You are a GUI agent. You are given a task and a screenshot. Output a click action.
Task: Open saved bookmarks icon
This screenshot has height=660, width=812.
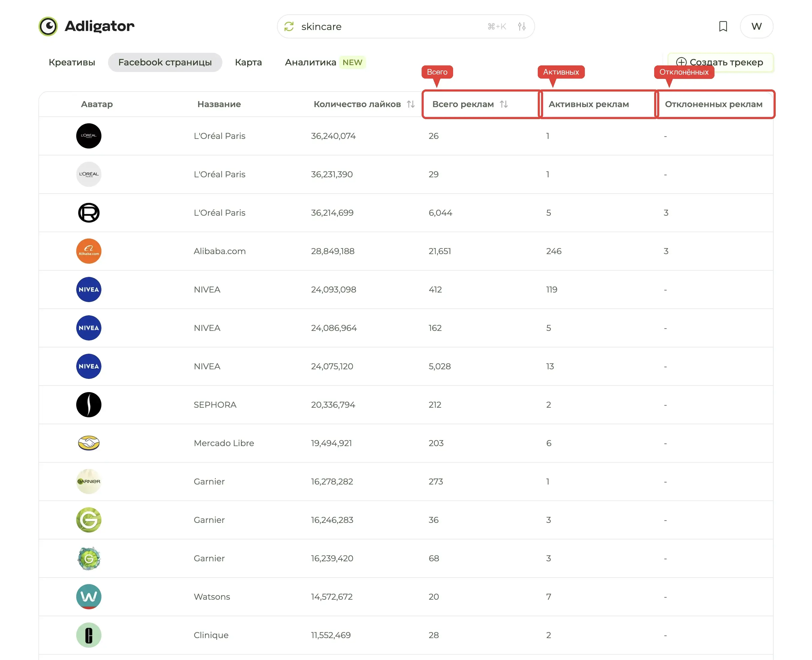click(x=723, y=27)
